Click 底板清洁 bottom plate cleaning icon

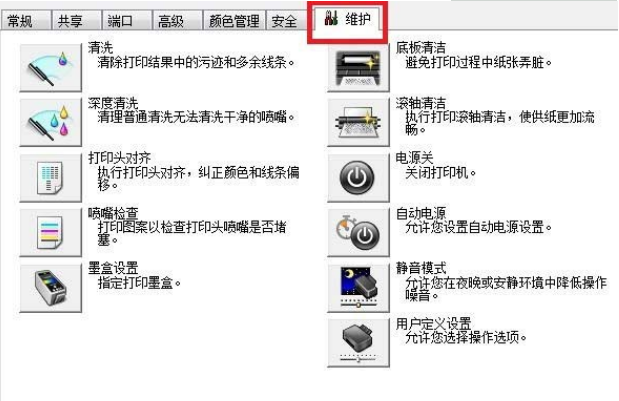(x=358, y=68)
